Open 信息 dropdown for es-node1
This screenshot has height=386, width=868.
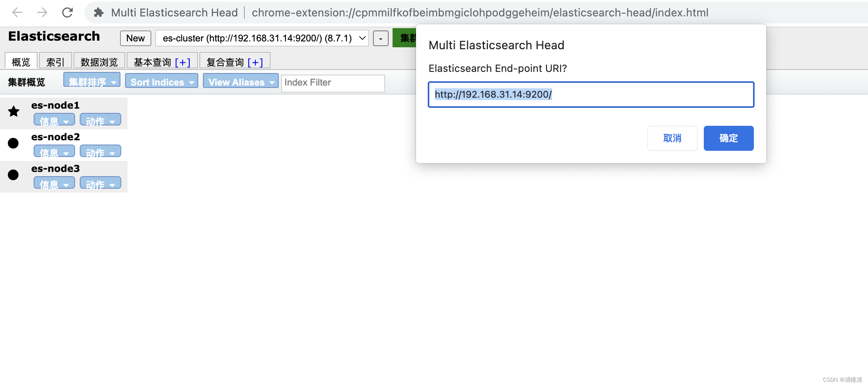(54, 120)
